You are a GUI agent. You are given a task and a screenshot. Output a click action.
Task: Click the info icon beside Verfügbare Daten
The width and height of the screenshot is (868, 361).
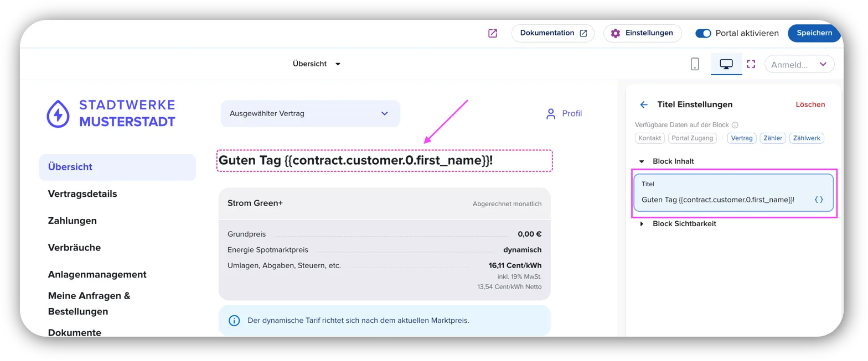click(735, 125)
